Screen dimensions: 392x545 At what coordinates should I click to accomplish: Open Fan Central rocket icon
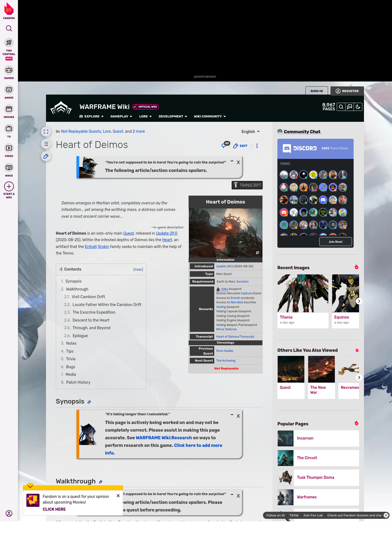coord(9,43)
